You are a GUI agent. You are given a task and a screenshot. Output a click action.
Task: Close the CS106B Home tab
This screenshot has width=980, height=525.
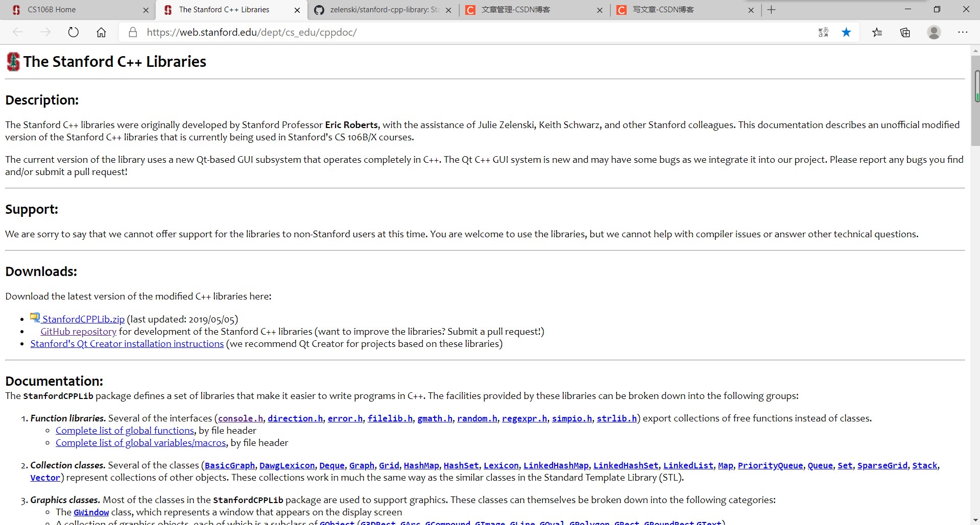click(x=146, y=10)
